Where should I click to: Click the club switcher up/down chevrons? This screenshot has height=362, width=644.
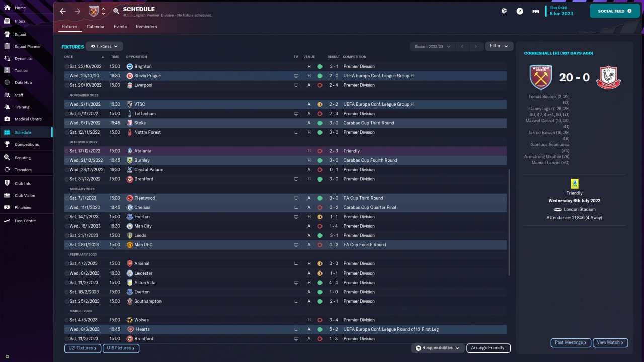[104, 11]
